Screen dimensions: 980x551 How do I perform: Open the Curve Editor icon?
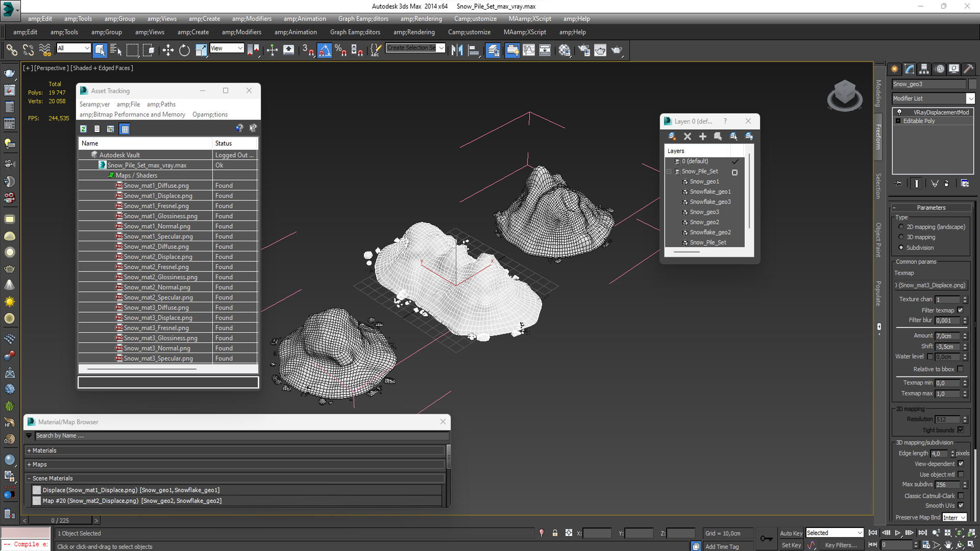point(529,50)
